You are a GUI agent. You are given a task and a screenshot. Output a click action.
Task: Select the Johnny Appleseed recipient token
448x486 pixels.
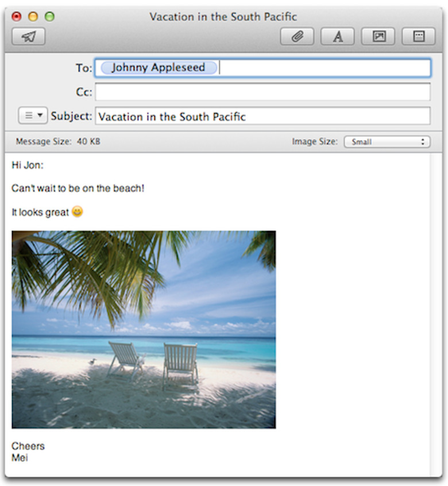click(x=158, y=68)
